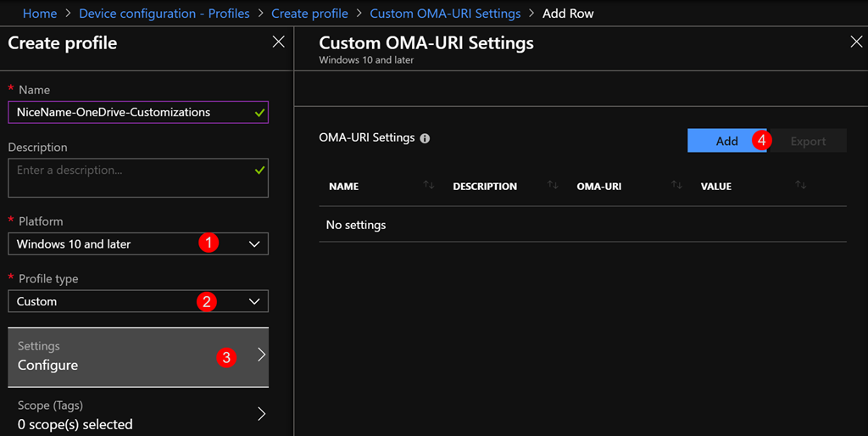Expand the Scope (Tags) row
This screenshot has height=436, width=868.
click(138, 415)
